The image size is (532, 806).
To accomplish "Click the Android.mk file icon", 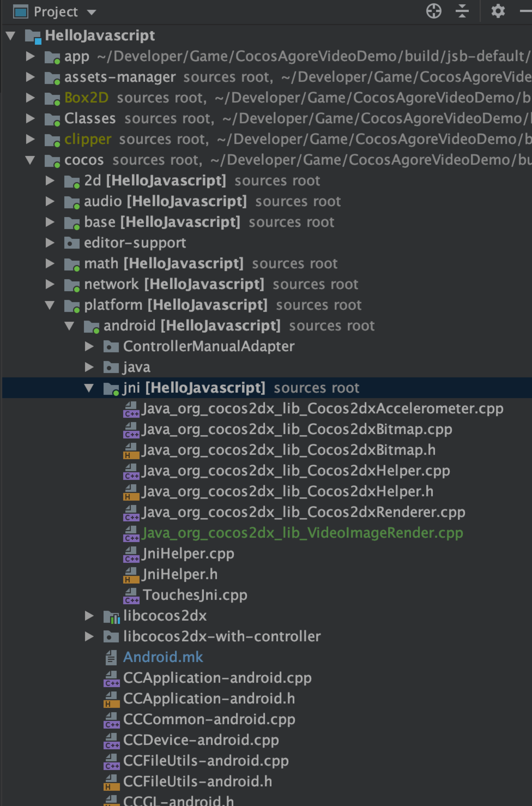I will (111, 657).
